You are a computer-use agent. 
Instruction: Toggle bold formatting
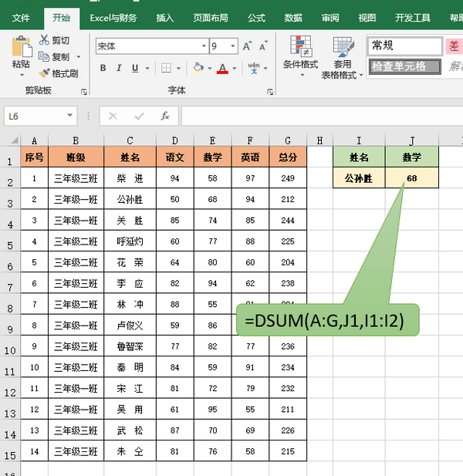pyautogui.click(x=103, y=68)
